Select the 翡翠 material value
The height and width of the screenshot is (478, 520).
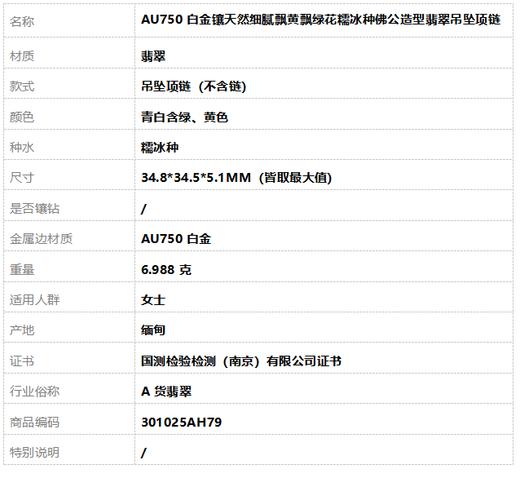[153, 56]
